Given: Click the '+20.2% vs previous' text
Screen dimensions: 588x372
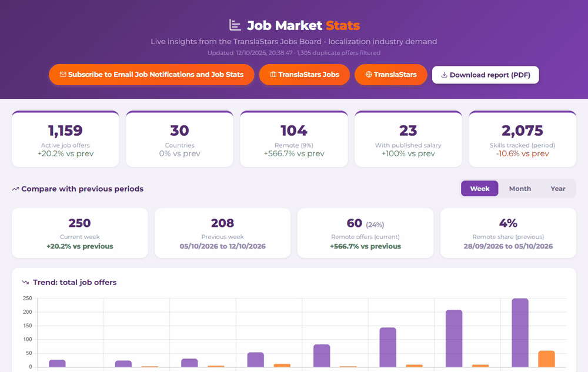Looking at the screenshot, I should click(x=80, y=246).
